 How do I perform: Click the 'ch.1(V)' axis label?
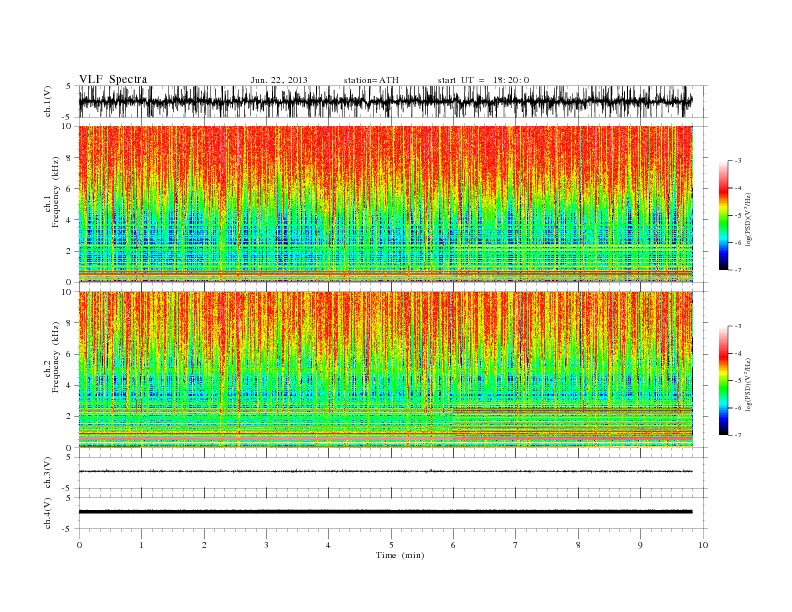click(x=48, y=101)
